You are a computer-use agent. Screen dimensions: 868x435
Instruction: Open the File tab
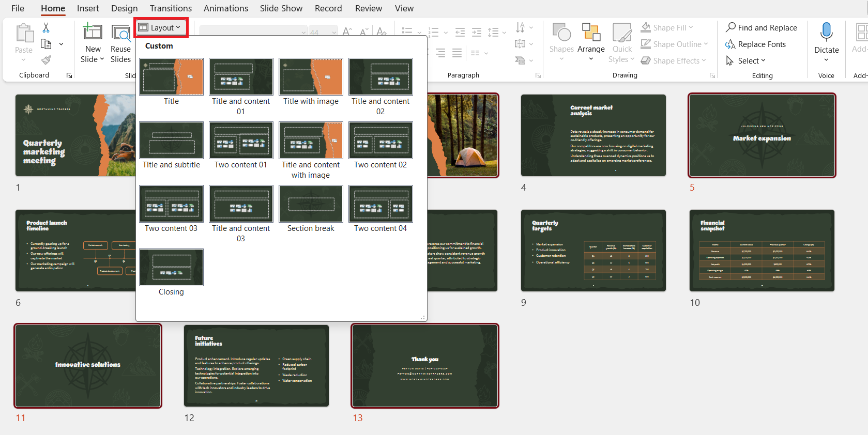[18, 8]
